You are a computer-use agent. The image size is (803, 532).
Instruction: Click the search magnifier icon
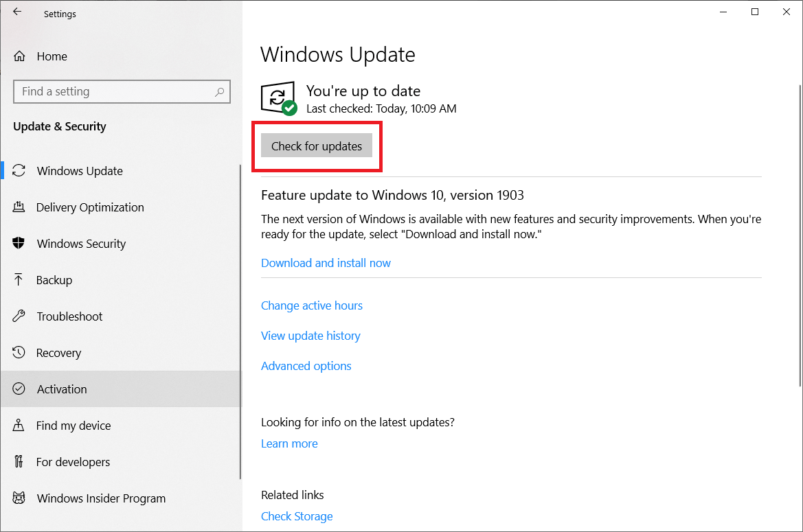[219, 92]
